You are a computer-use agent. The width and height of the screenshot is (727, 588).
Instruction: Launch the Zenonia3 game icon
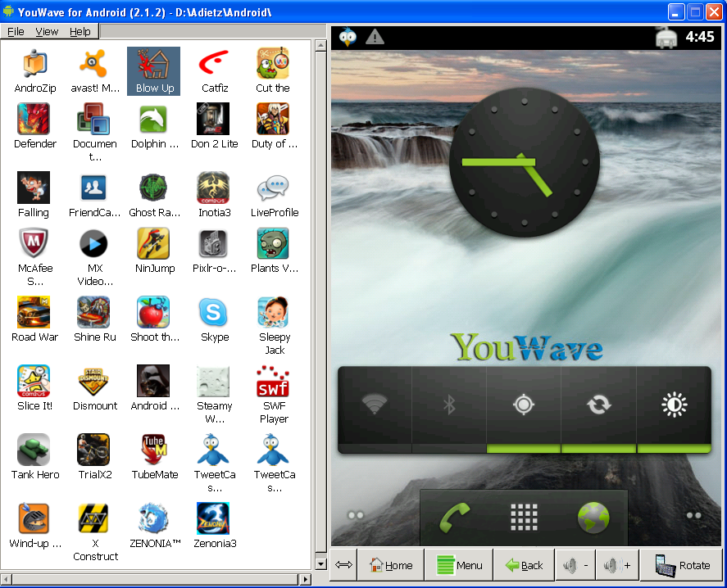[x=213, y=518]
